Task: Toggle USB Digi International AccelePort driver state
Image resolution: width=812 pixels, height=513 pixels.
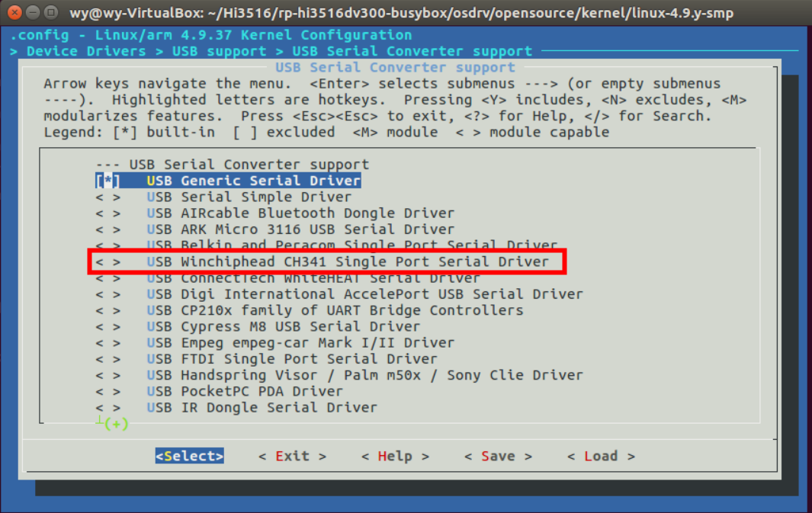Action: 108,294
